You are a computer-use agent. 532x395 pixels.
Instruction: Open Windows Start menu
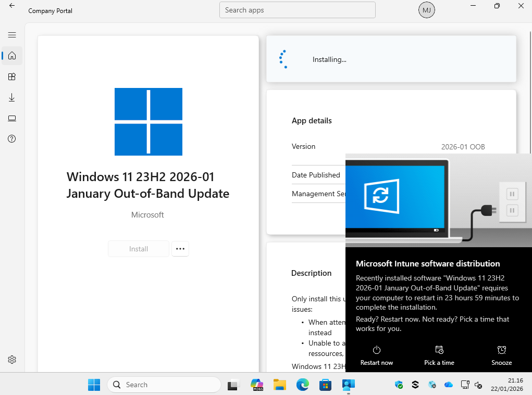(94, 385)
